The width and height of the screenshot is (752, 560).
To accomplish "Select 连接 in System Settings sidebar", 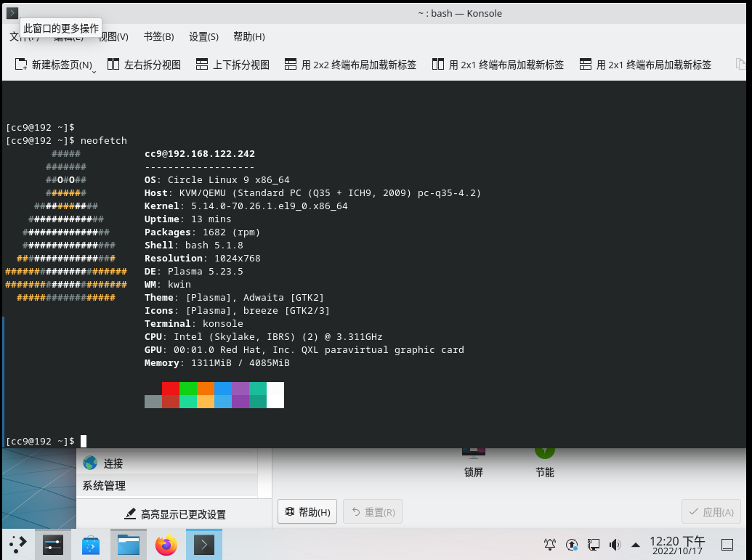I will [167, 463].
